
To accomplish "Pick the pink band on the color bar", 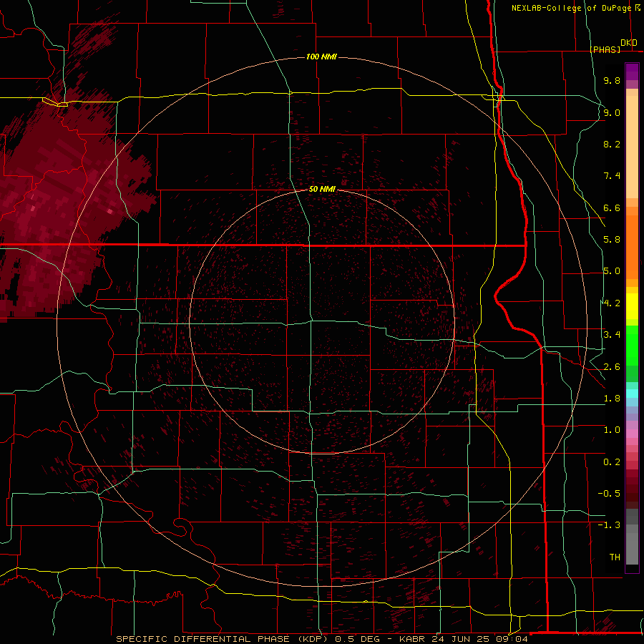I will coord(632,434).
